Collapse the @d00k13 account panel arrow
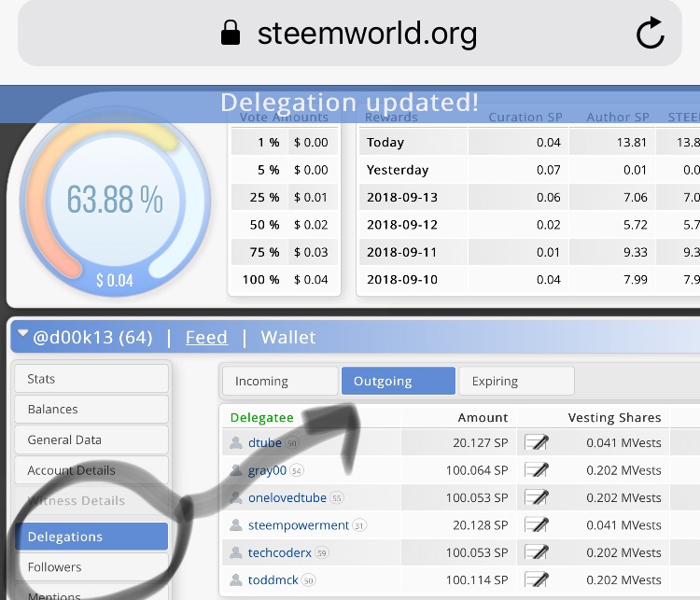 click(22, 333)
